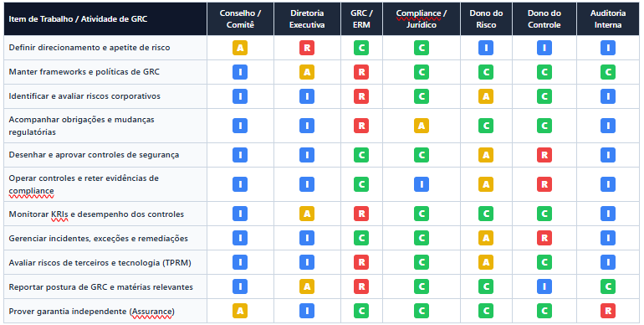Click 'Avaliar riscos de terceiros e tecnologia (TPRM)' label
This screenshot has height=325, width=644.
(x=100, y=263)
